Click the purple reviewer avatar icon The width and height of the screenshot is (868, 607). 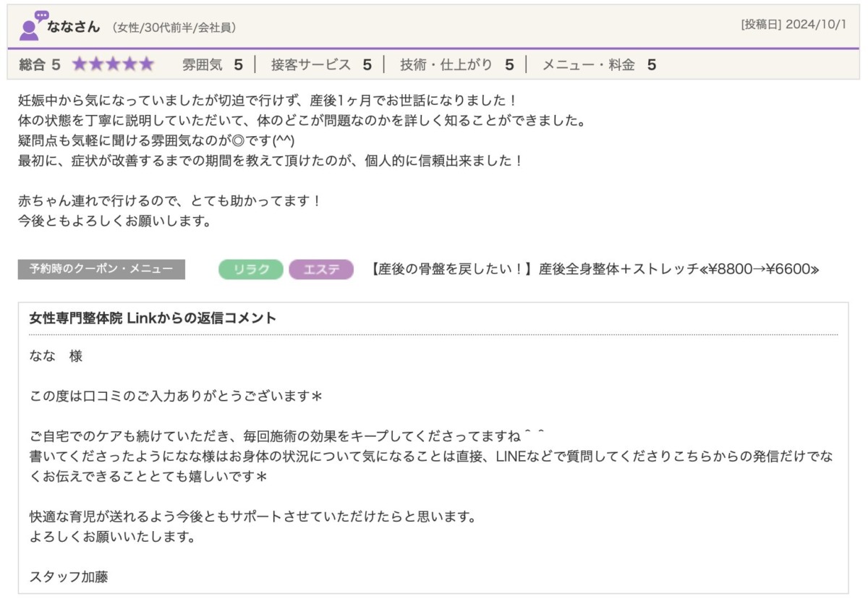[x=30, y=26]
